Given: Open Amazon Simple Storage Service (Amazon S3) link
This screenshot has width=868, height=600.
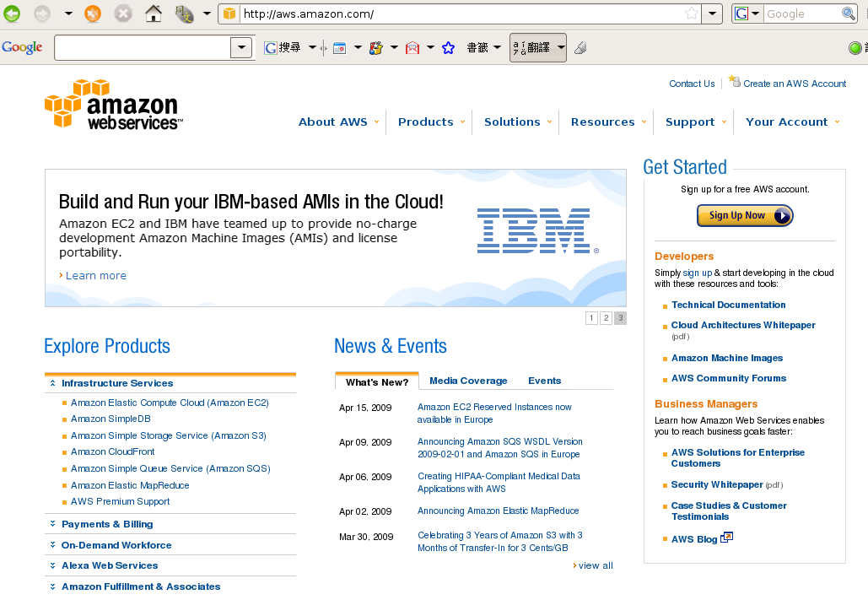Looking at the screenshot, I should pos(169,435).
